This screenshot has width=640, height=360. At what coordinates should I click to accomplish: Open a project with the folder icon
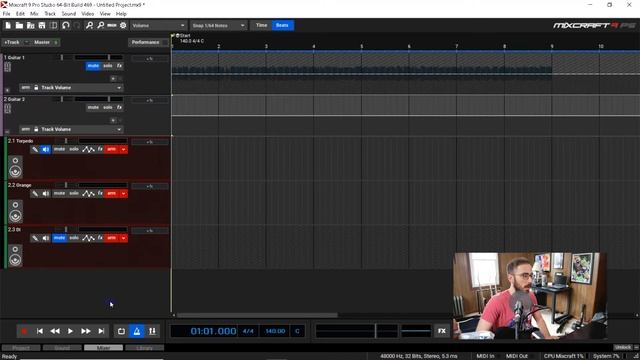[x=19, y=25]
